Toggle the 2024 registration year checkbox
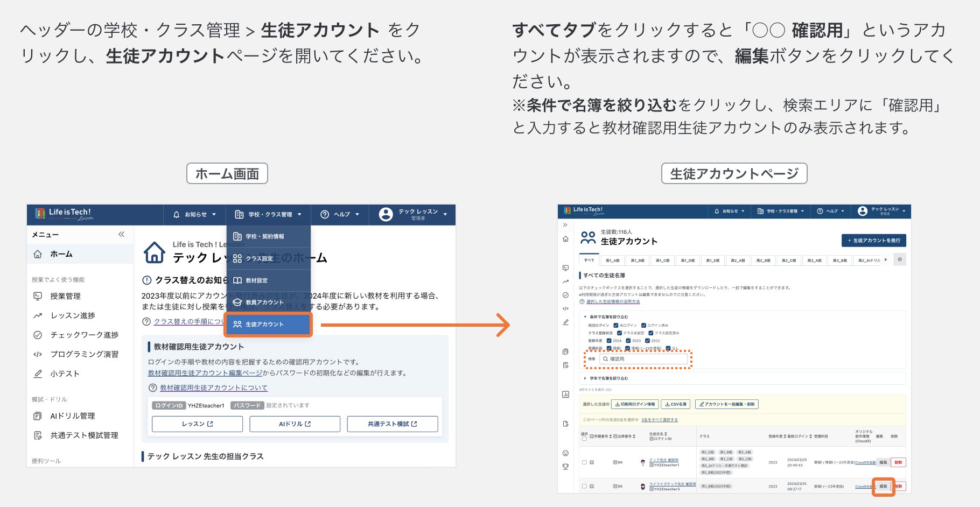 [609, 340]
